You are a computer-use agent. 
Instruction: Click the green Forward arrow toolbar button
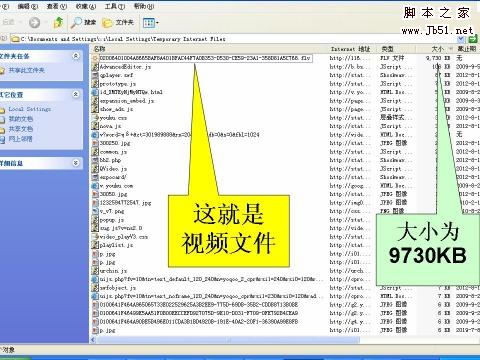pos(34,23)
